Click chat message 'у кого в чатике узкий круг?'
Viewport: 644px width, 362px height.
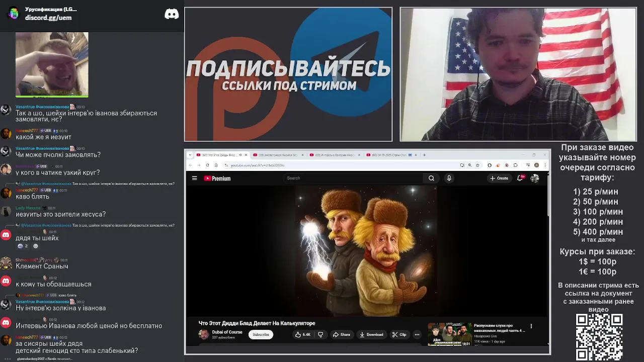pos(57,172)
